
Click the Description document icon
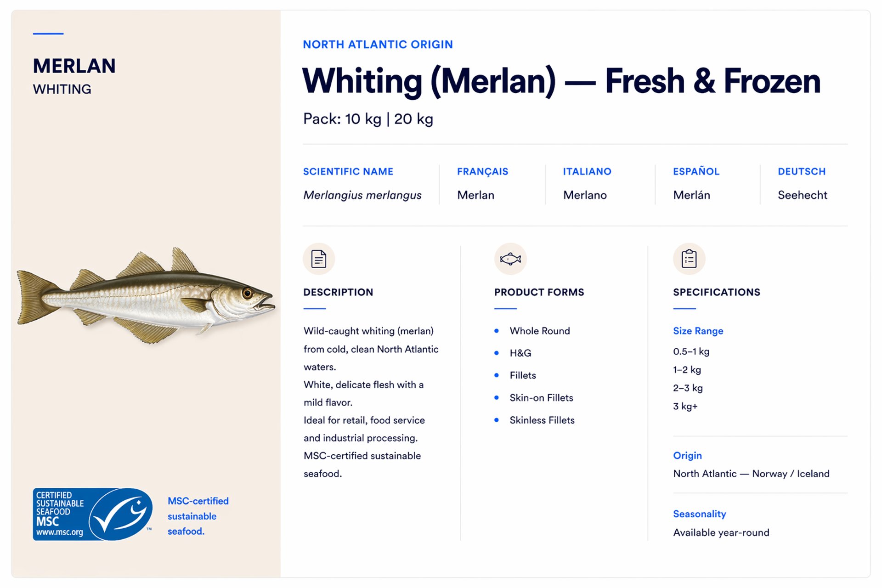318,259
